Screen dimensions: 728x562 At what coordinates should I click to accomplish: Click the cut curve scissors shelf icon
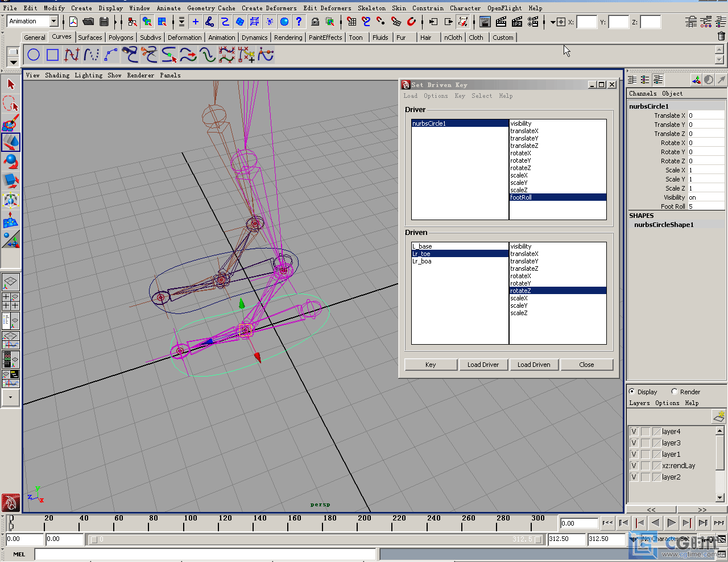(x=150, y=55)
